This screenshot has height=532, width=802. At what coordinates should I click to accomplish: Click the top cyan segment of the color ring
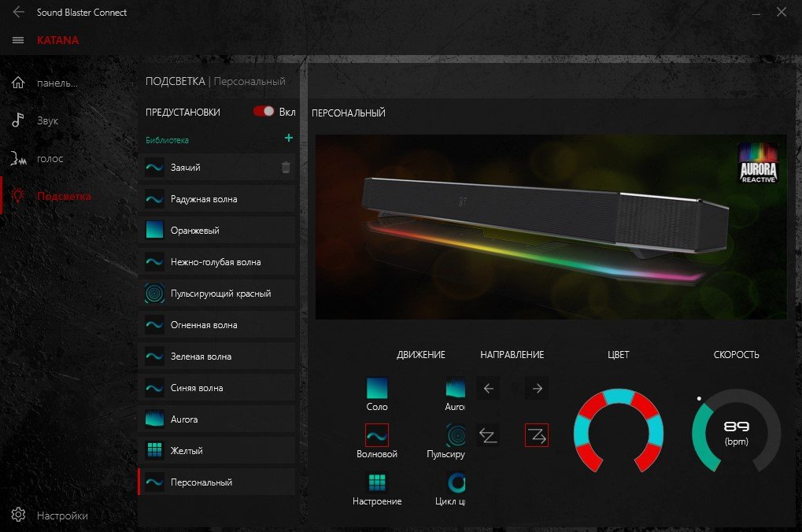pyautogui.click(x=619, y=396)
